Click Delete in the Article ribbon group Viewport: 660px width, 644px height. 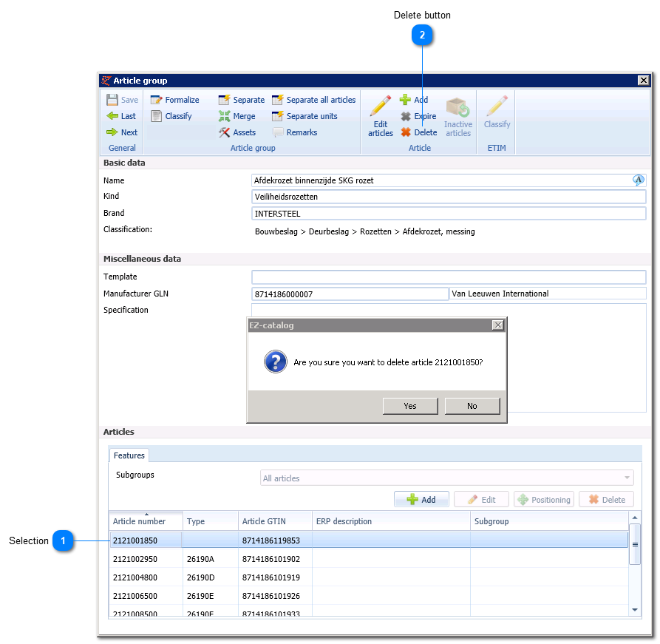(419, 132)
